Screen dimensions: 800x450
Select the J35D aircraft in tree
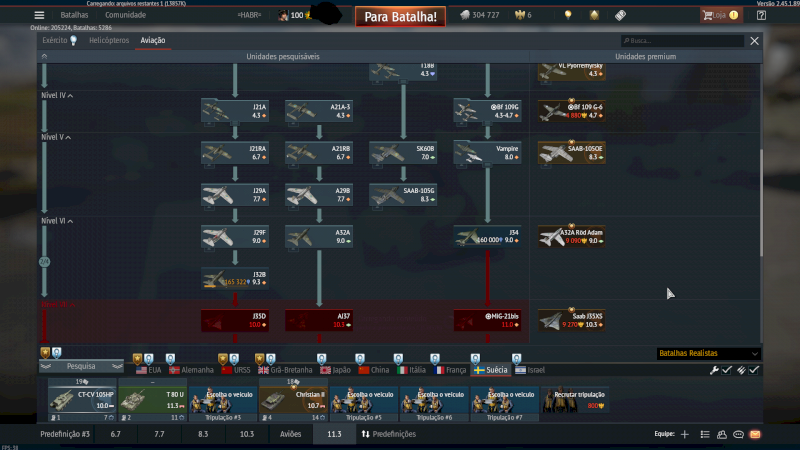click(x=234, y=320)
